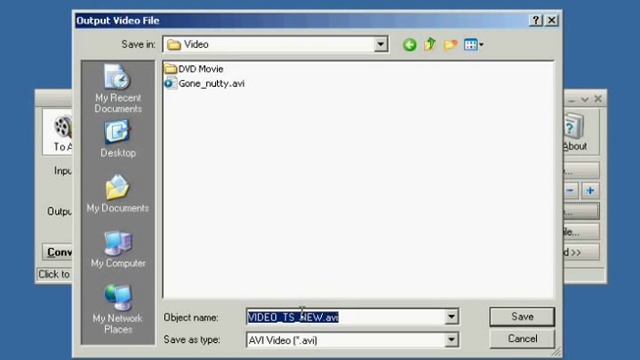Click the plus button in background window
This screenshot has width=640, height=360.
pos(590,191)
